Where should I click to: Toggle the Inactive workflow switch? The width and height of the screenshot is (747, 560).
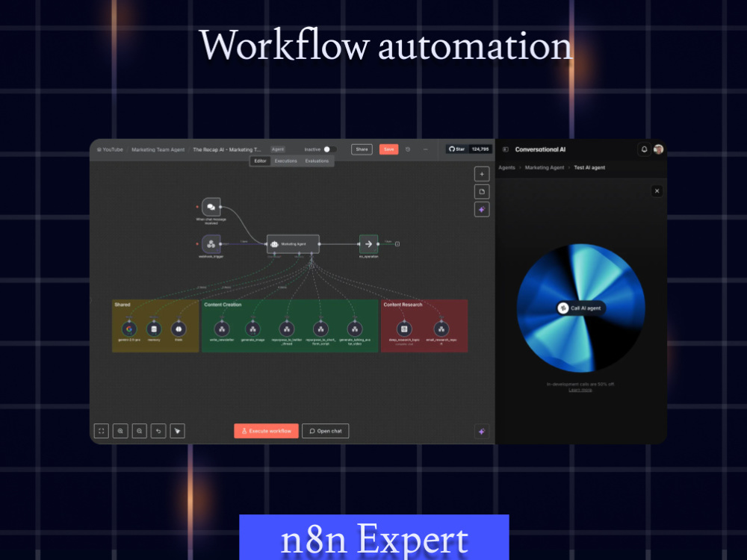tap(329, 149)
